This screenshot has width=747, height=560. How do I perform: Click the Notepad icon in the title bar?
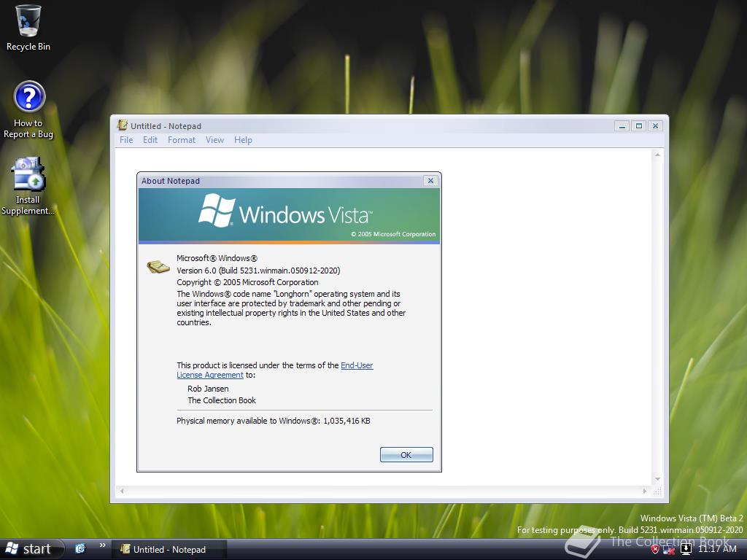click(123, 125)
